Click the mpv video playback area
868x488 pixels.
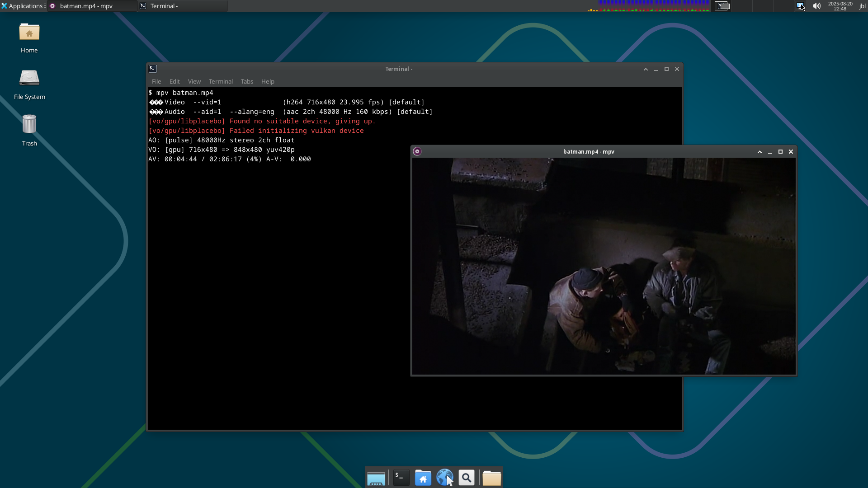tap(604, 266)
